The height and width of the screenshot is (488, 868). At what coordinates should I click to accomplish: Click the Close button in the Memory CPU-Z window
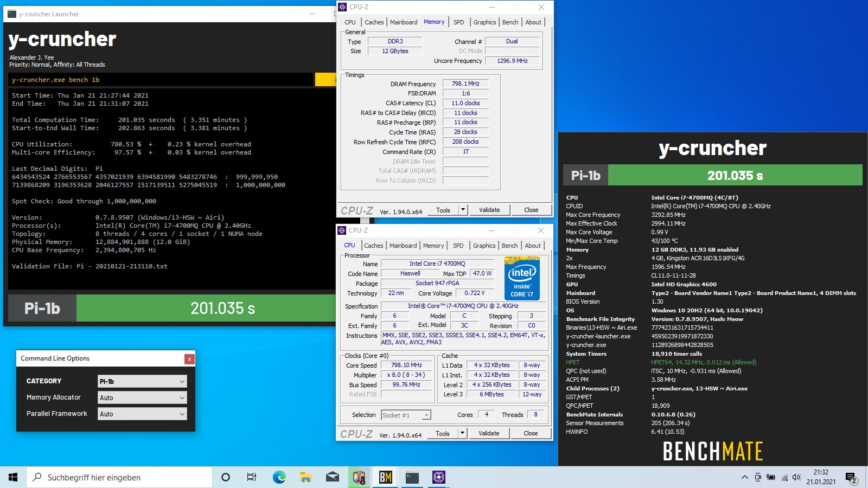click(531, 210)
